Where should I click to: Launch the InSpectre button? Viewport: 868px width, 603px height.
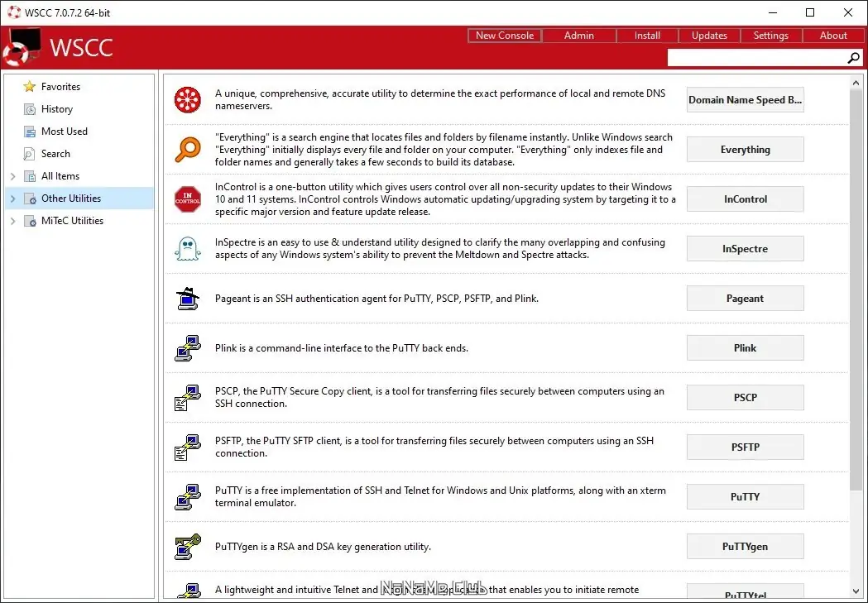(x=745, y=249)
